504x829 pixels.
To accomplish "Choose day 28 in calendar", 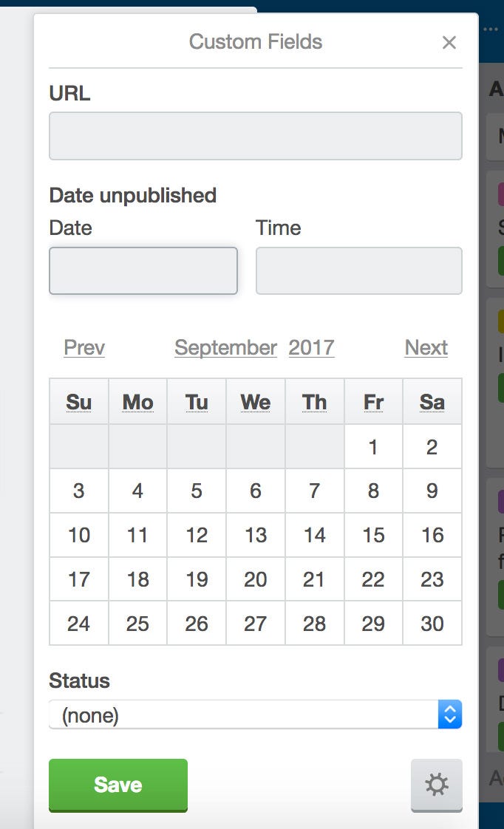I will coord(314,624).
